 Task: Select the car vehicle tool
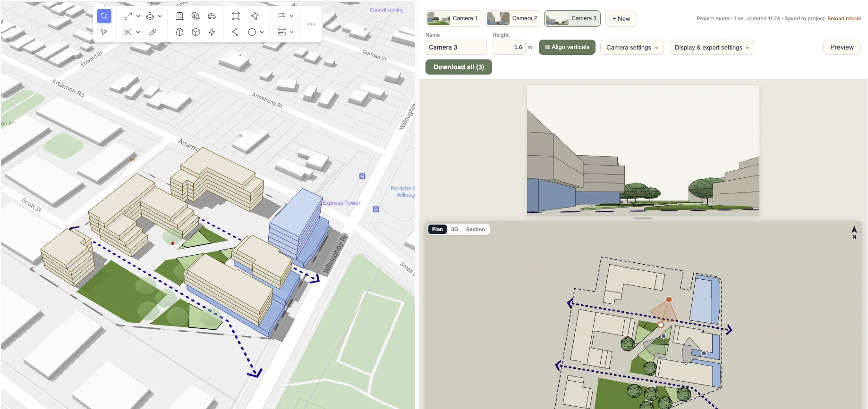(x=212, y=16)
